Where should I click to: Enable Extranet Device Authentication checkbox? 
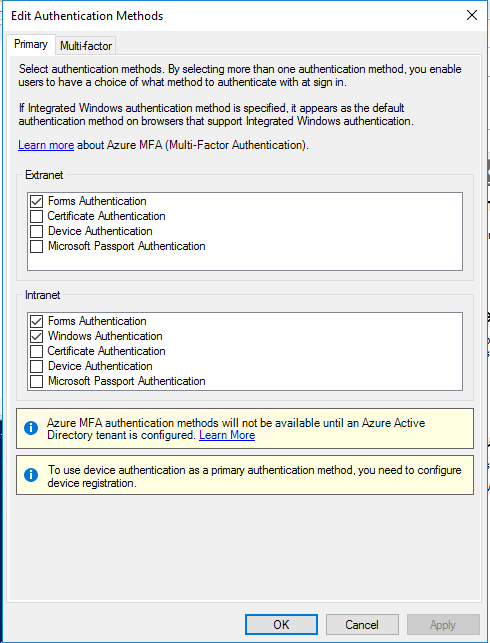36,231
